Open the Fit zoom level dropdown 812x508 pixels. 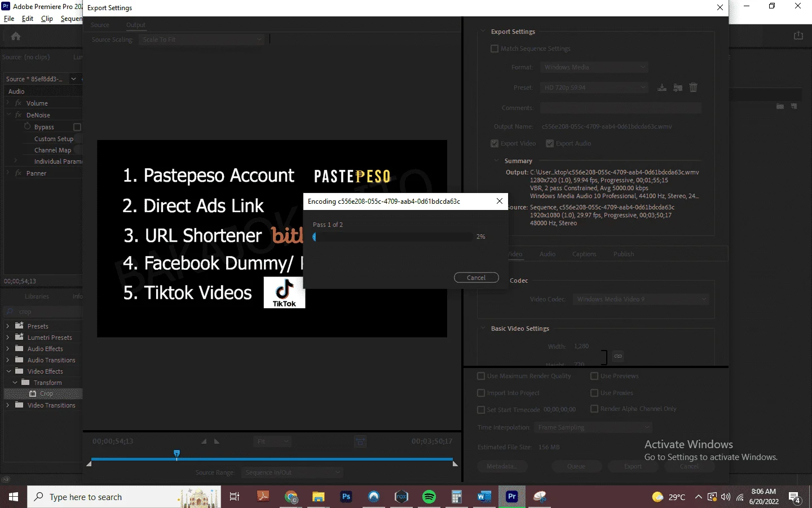[272, 441]
